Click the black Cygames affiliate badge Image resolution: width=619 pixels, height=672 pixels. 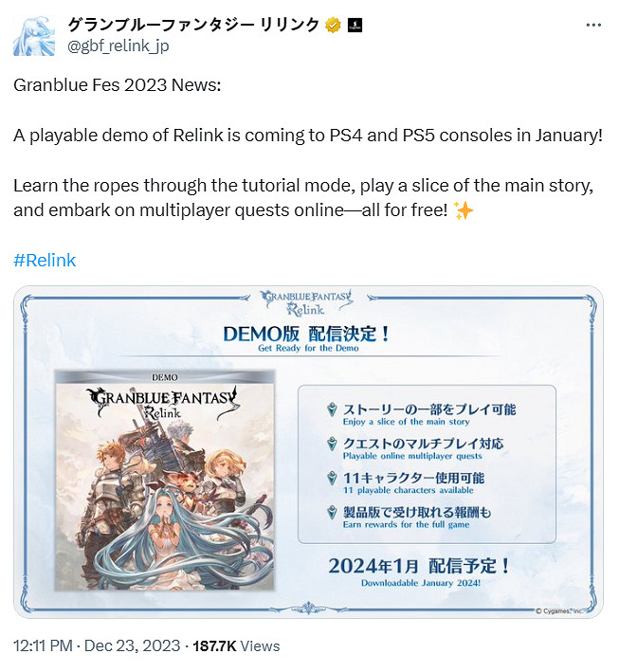[x=355, y=26]
